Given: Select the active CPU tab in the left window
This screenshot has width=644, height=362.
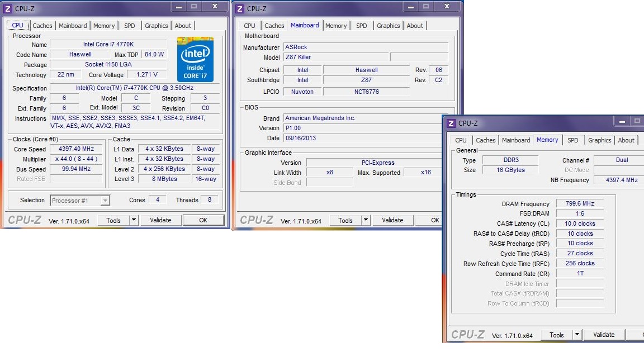Looking at the screenshot, I should [18, 25].
